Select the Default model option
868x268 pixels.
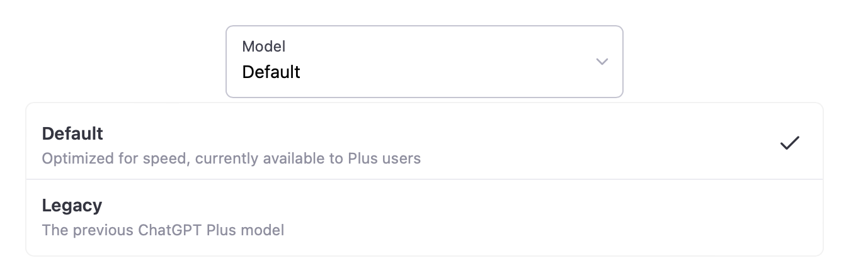point(424,145)
